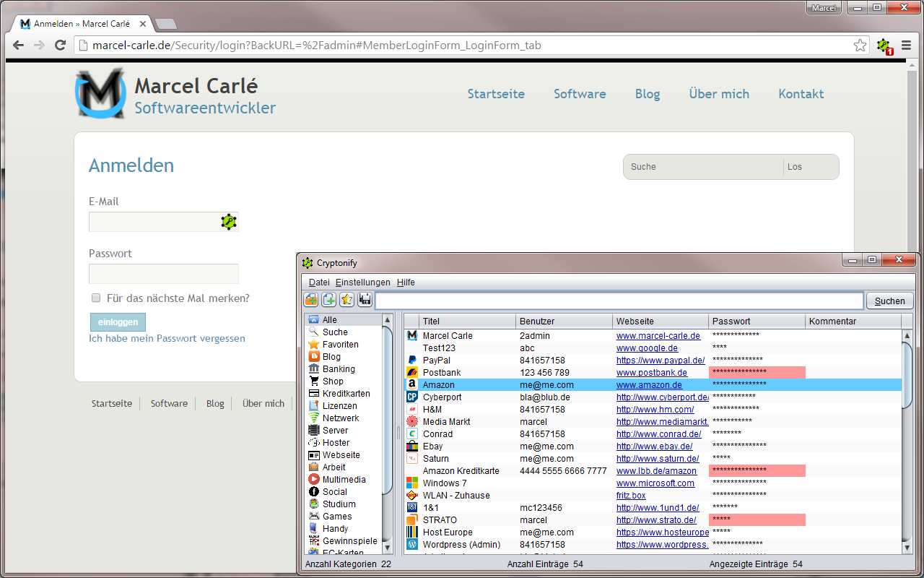Open the https://www.paypal.de/ link
The height and width of the screenshot is (578, 924).
(661, 361)
